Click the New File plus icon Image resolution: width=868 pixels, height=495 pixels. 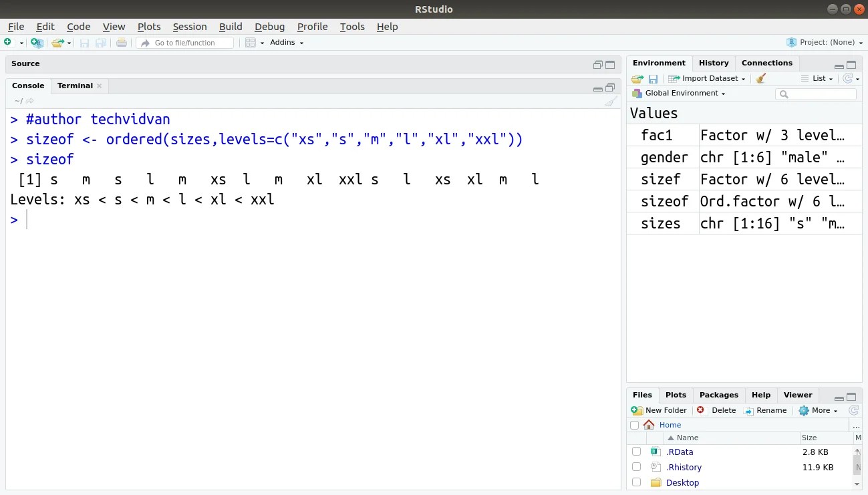click(x=9, y=42)
